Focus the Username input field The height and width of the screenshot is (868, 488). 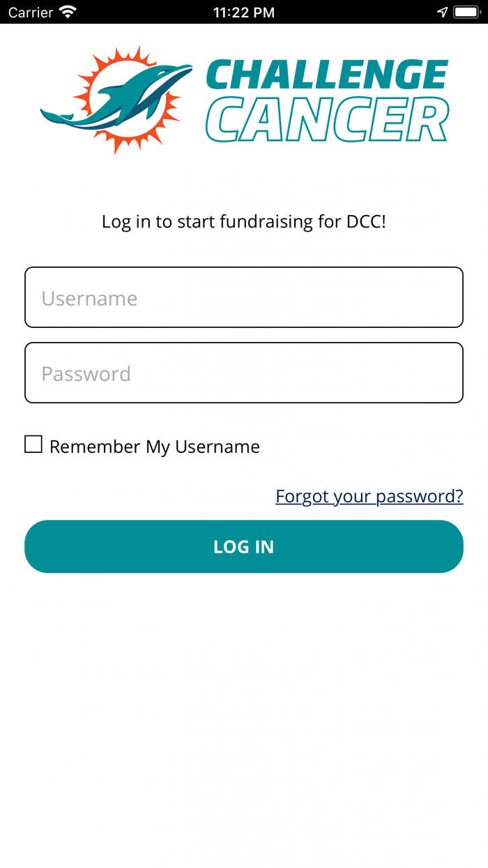coord(243,297)
